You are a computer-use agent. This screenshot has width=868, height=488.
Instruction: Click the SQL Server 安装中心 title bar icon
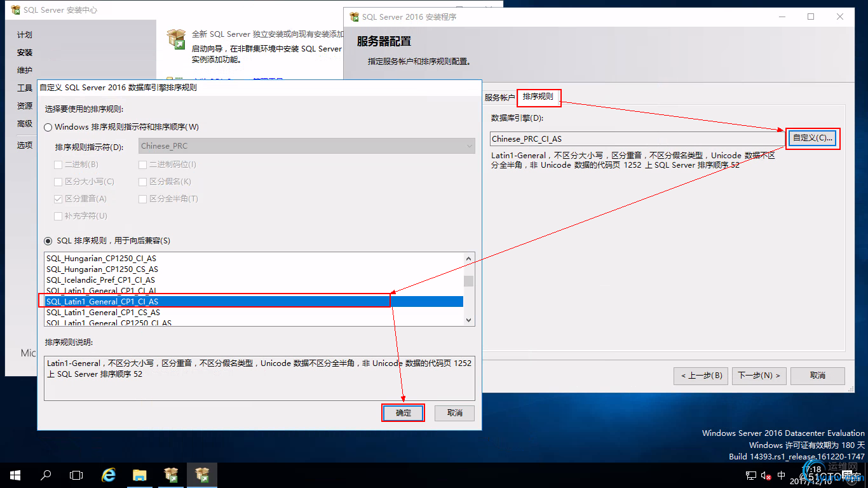15,10
